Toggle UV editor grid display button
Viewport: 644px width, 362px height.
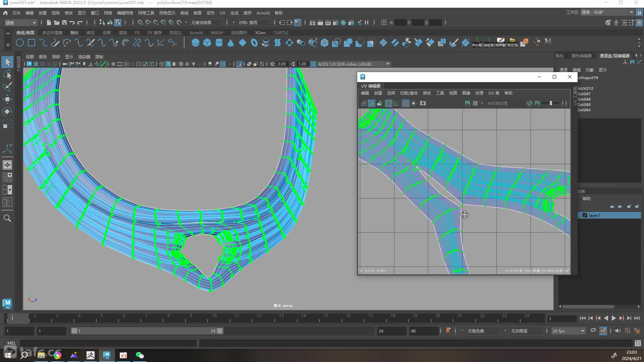tap(406, 103)
